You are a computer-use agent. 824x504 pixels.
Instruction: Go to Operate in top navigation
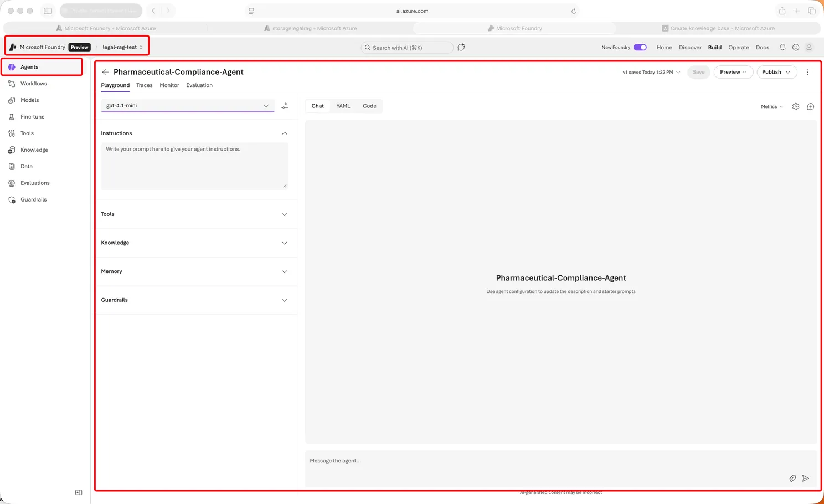point(739,48)
